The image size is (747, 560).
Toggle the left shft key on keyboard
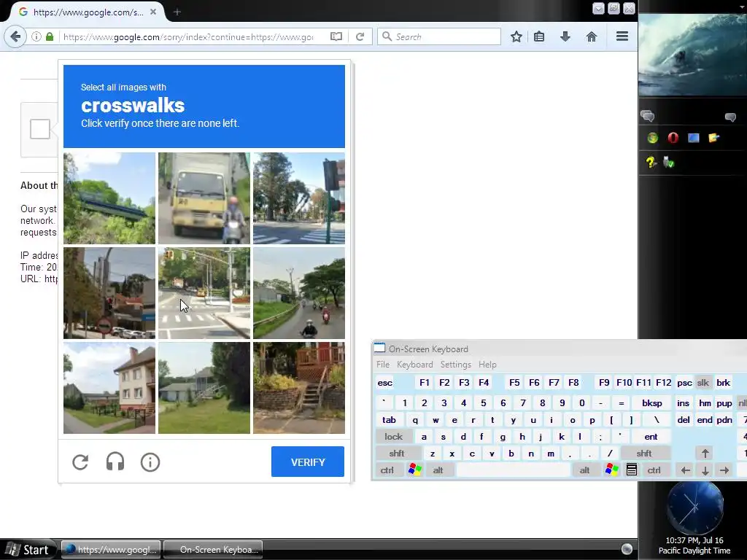[397, 454]
